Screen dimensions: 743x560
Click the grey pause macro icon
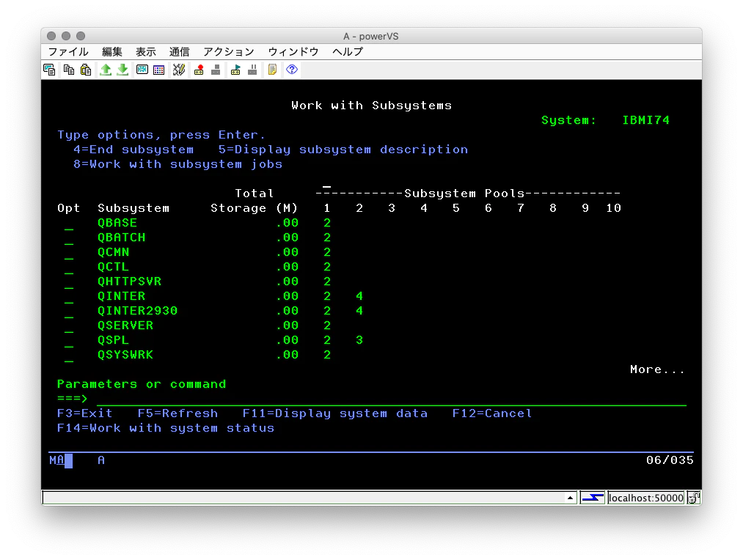tap(252, 70)
